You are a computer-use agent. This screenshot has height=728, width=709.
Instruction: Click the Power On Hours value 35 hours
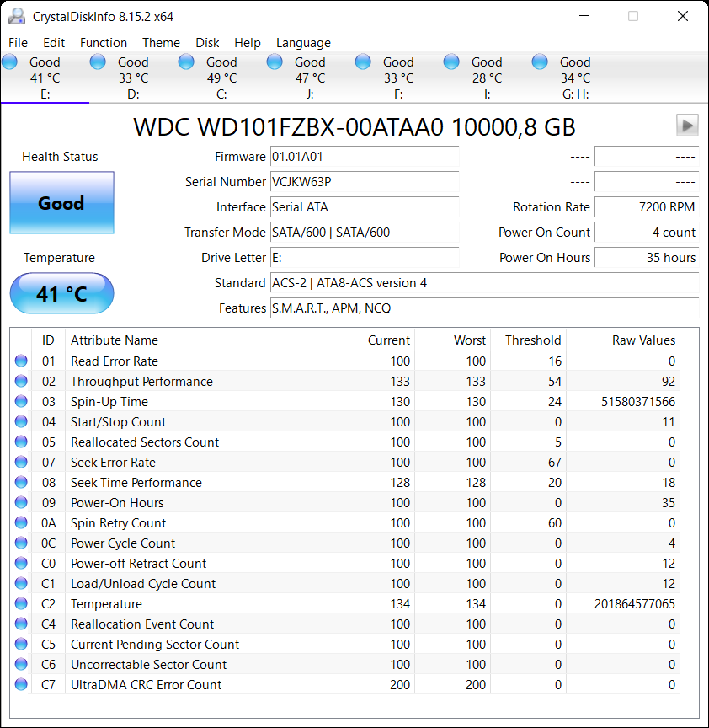[x=647, y=258]
